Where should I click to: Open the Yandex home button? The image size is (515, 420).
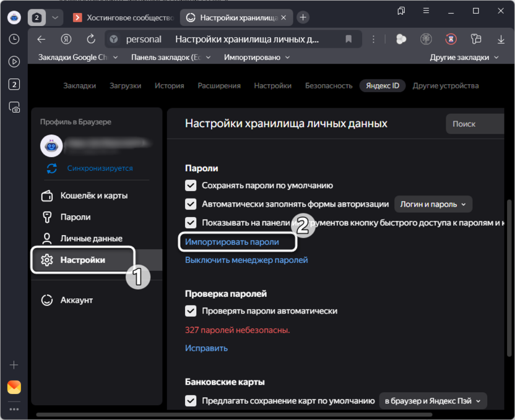point(66,40)
